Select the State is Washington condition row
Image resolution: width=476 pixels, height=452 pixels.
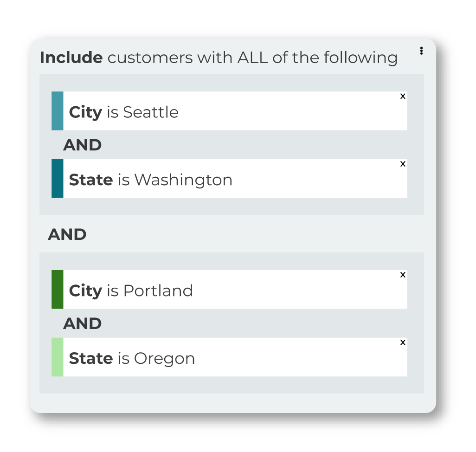[230, 179]
